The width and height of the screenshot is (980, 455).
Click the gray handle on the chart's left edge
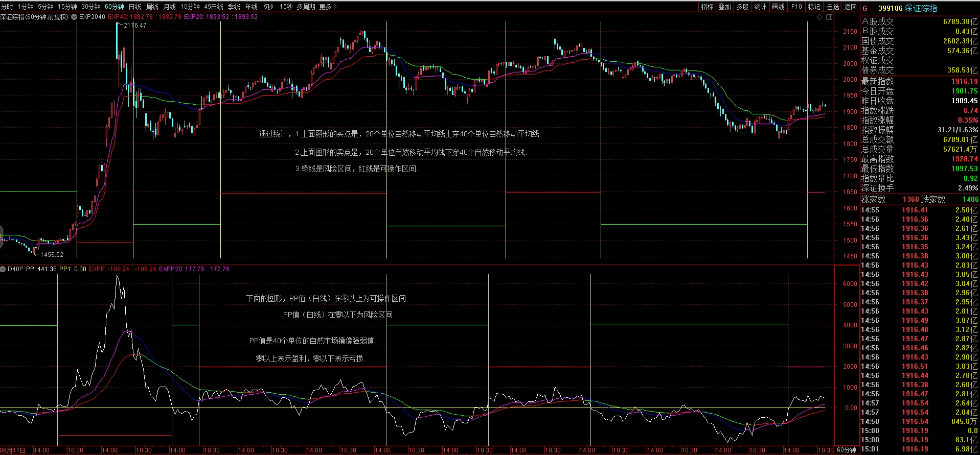(2, 237)
